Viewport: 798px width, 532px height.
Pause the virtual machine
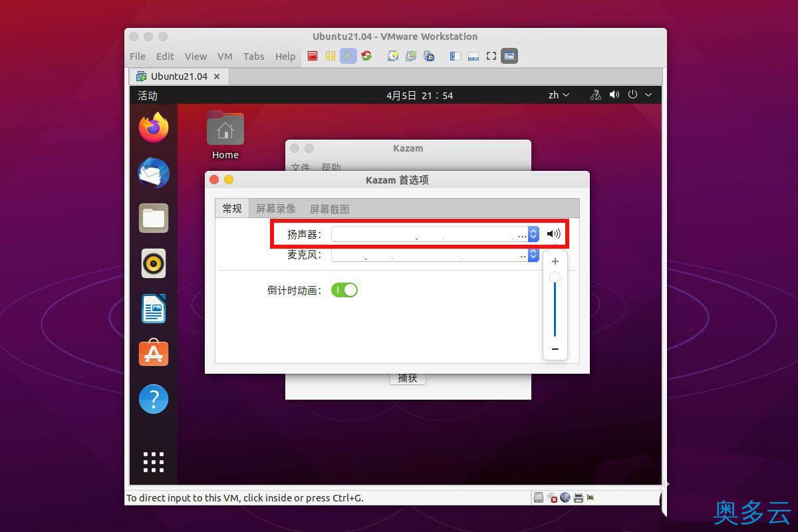330,56
